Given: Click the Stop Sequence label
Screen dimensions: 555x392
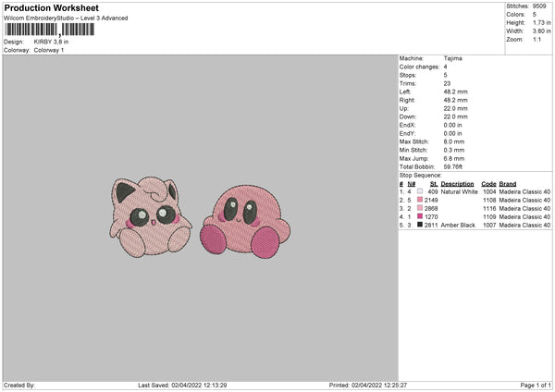Looking at the screenshot, I should point(421,174).
